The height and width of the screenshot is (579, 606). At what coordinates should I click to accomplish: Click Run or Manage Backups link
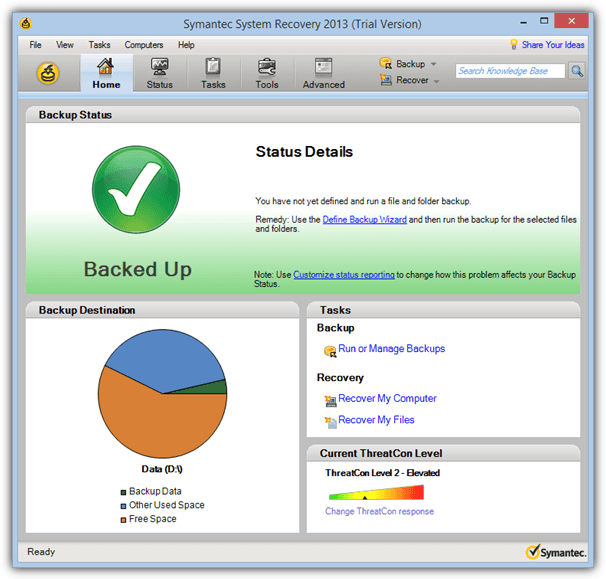[x=392, y=349]
